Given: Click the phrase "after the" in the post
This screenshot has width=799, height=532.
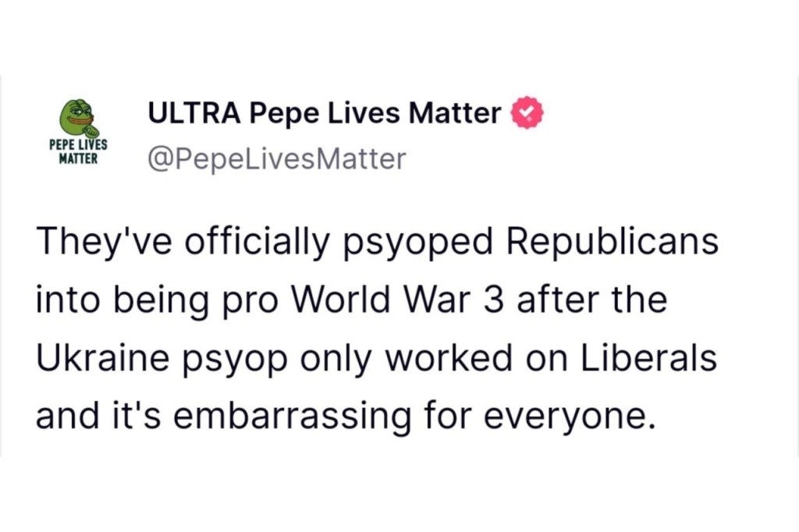Looking at the screenshot, I should (593, 300).
